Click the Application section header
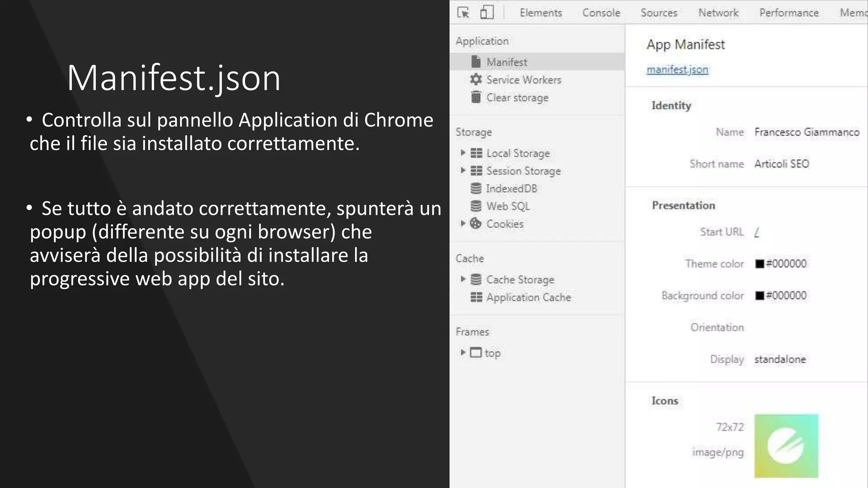 pyautogui.click(x=482, y=42)
